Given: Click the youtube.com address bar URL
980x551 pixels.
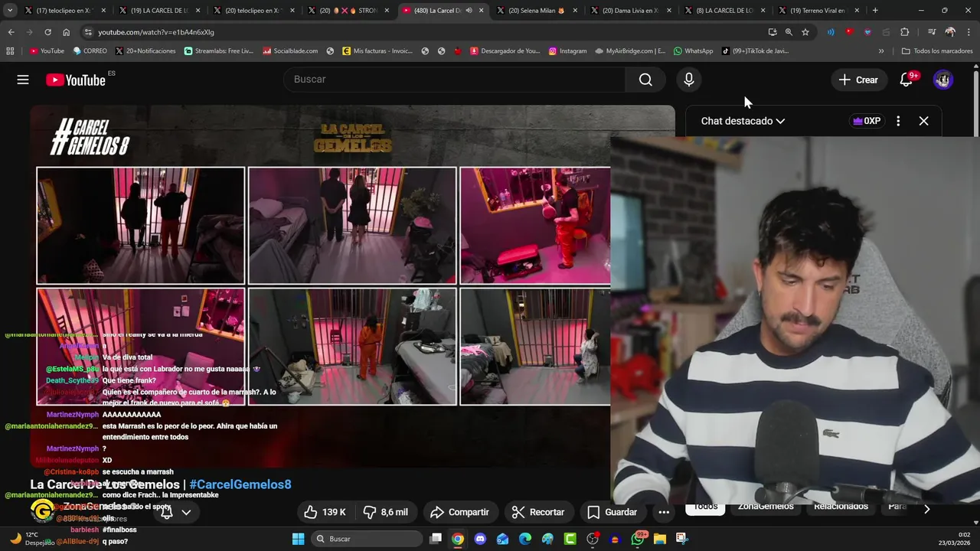Looking at the screenshot, I should 156,32.
